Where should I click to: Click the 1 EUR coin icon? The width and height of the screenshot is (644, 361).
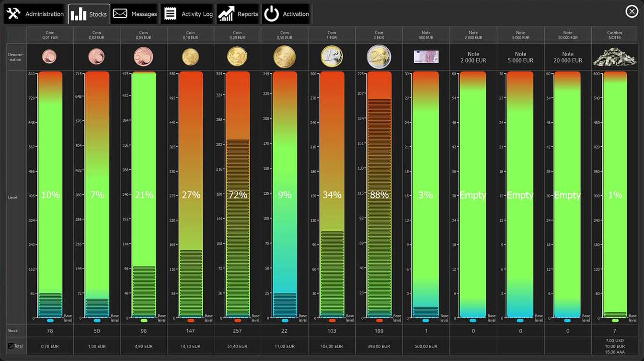(x=332, y=57)
